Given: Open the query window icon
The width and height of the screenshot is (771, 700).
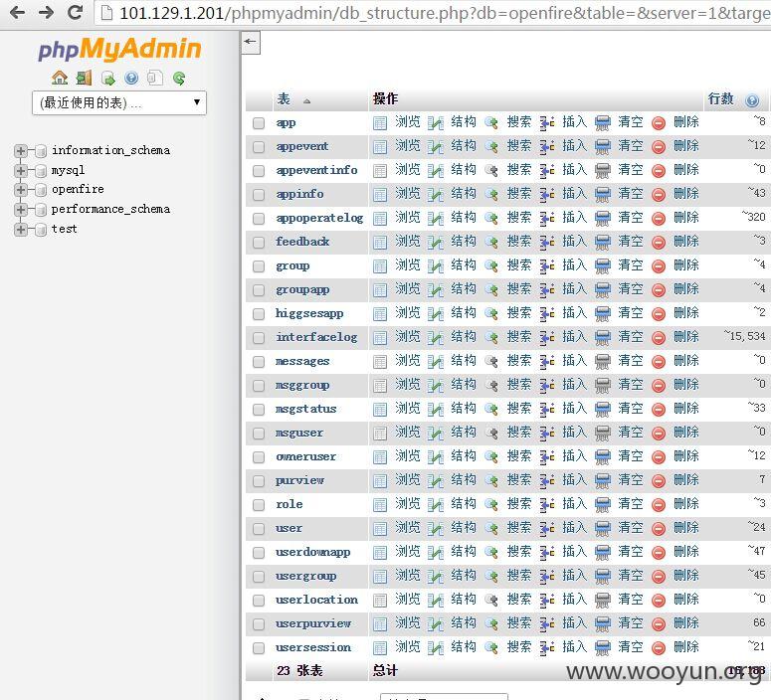Looking at the screenshot, I should pos(107,78).
